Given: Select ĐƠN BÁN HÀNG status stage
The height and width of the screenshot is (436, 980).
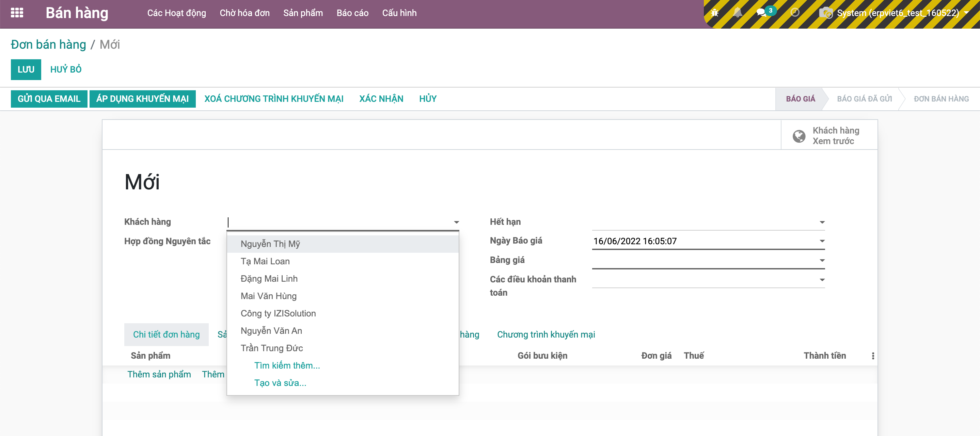Looking at the screenshot, I should [x=941, y=99].
